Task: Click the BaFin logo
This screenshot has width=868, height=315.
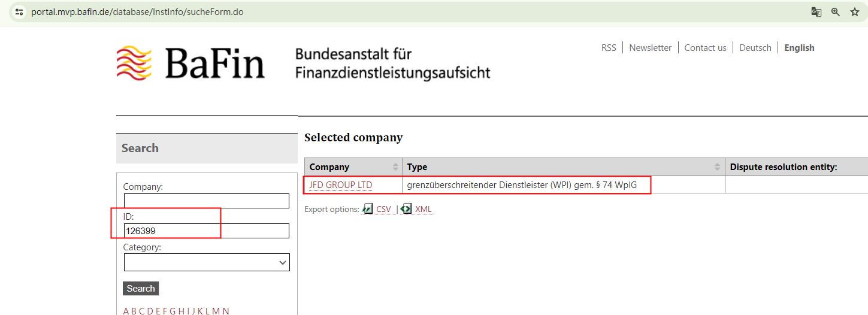Action: 190,63
